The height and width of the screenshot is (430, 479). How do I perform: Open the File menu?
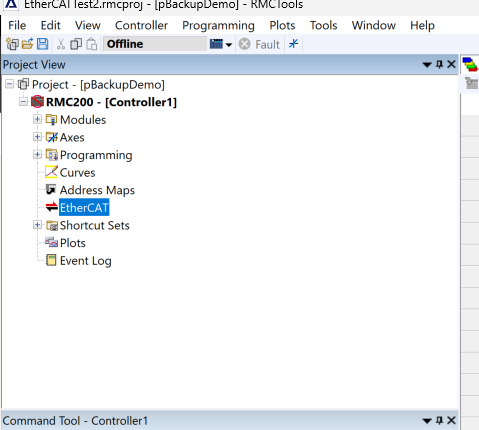pyautogui.click(x=17, y=25)
